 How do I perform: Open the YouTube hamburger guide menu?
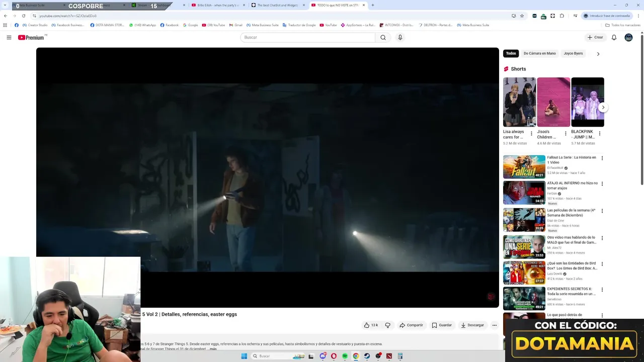pos(9,37)
